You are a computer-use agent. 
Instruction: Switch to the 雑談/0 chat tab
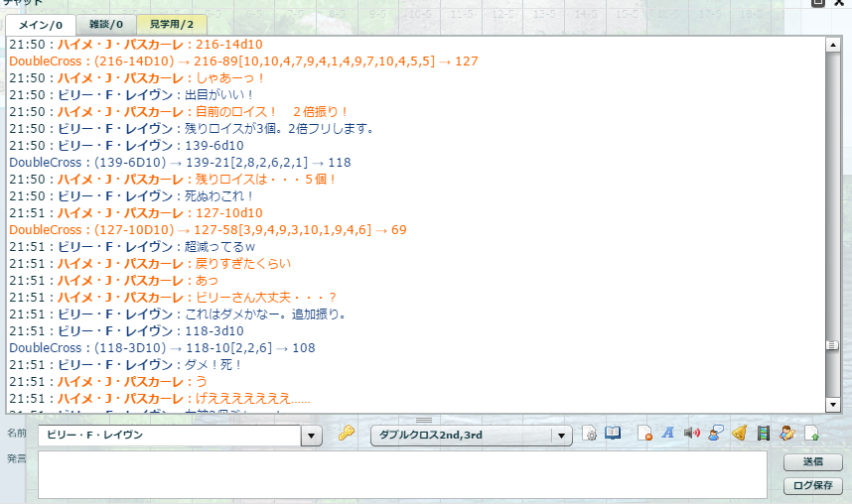[106, 24]
